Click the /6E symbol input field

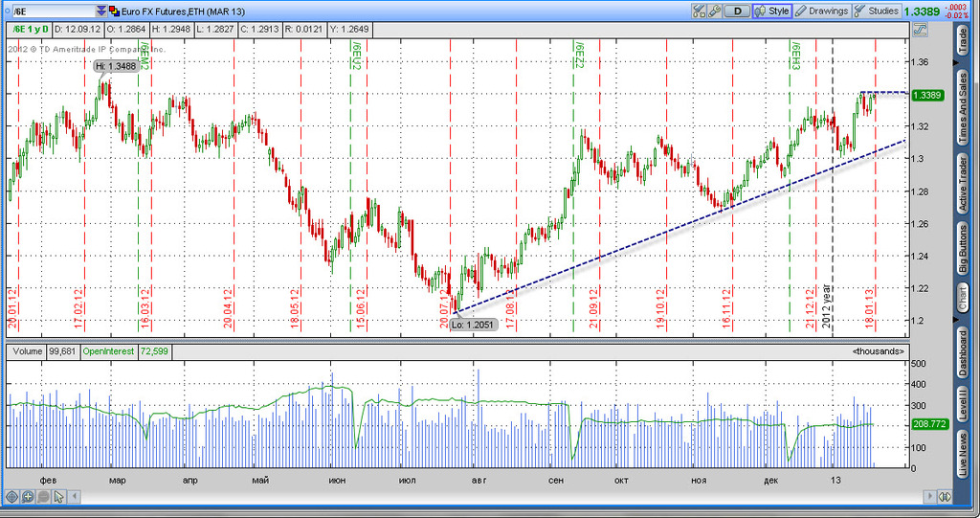54,11
